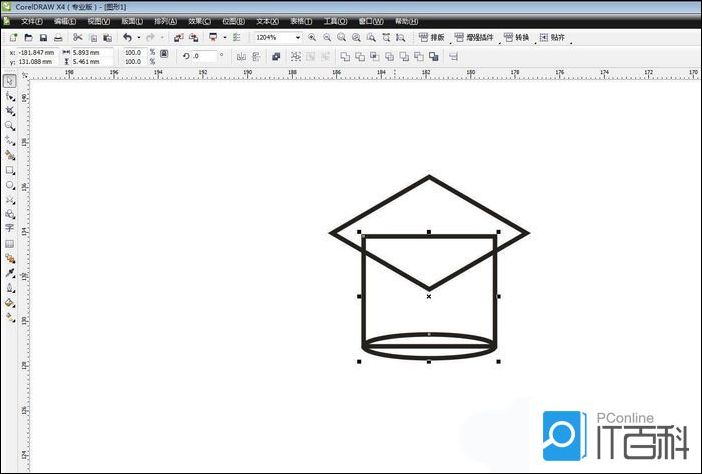The image size is (702, 474).
Task: Select the Table tool
Action: (10, 243)
